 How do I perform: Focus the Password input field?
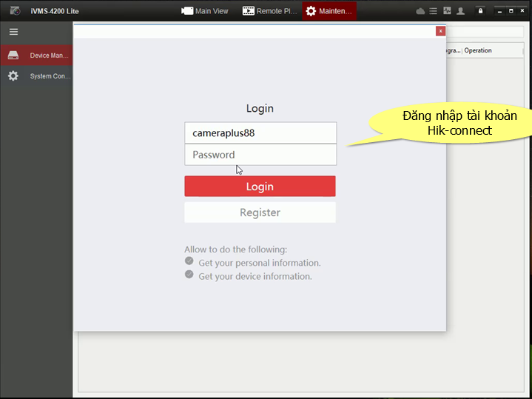coord(260,155)
